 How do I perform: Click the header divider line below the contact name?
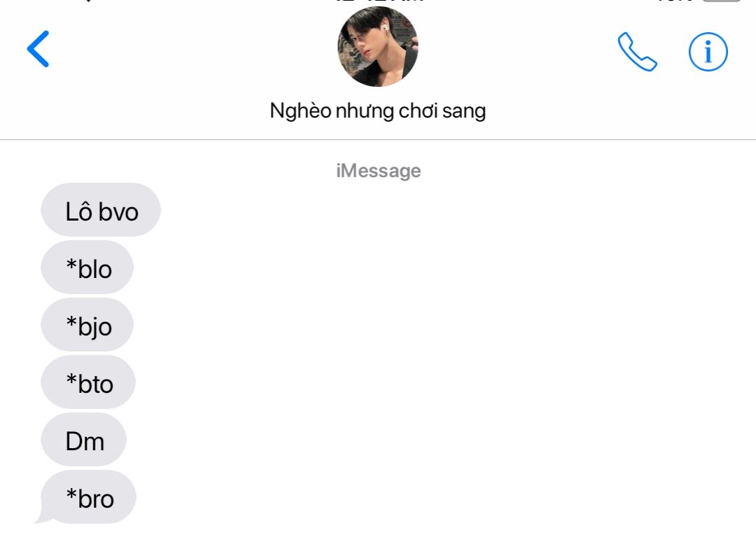(x=378, y=140)
